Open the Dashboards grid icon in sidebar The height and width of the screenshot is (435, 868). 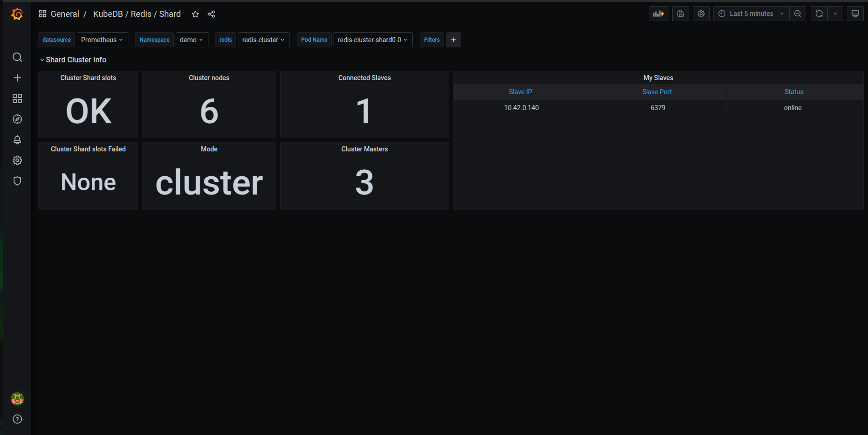(x=17, y=98)
